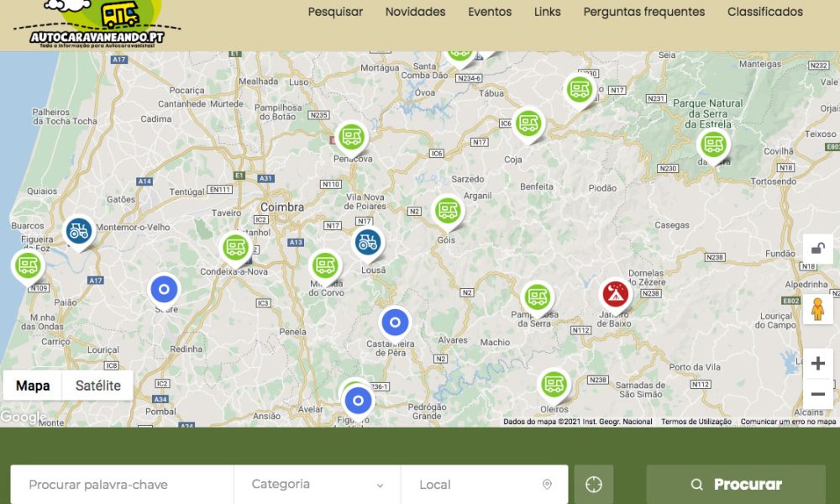Expand the Categoria dropdown

pos(317,485)
